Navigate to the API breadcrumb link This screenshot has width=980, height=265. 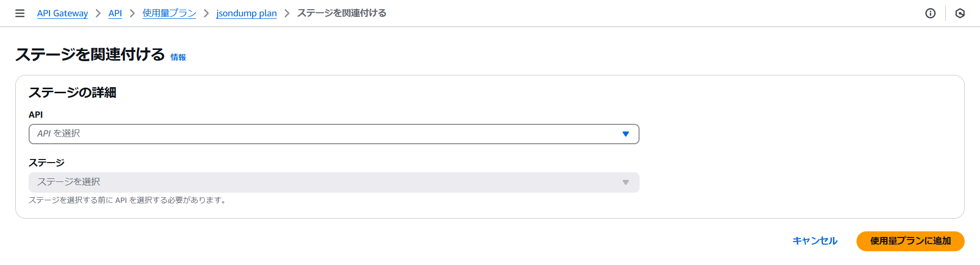tap(115, 13)
